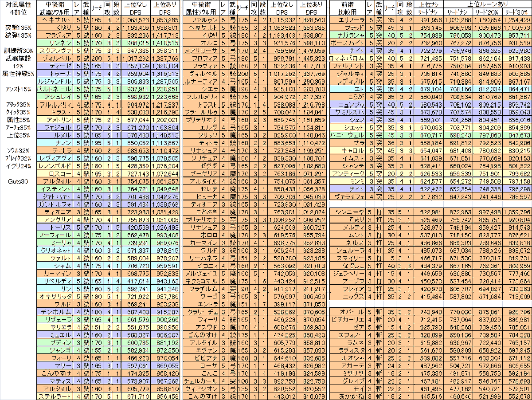
Task: Select the ジェラベリー cell
Action: [x=348, y=273]
